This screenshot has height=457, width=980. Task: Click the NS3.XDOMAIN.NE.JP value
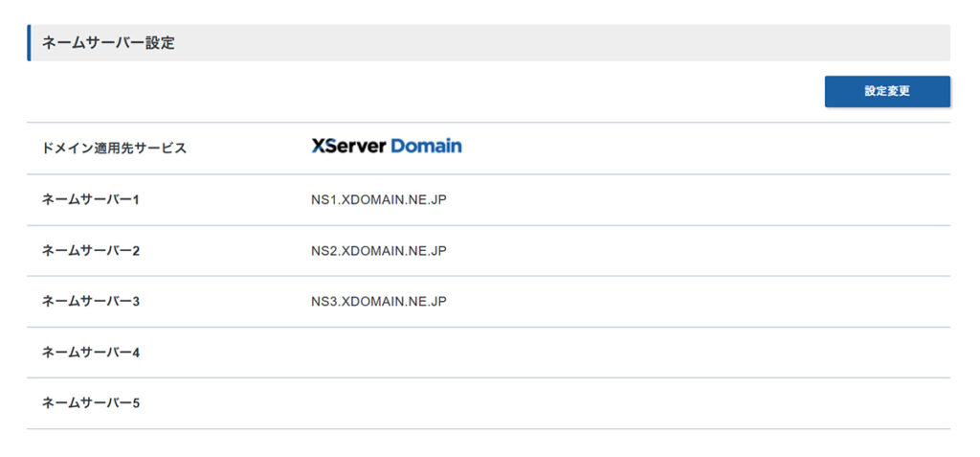point(379,302)
